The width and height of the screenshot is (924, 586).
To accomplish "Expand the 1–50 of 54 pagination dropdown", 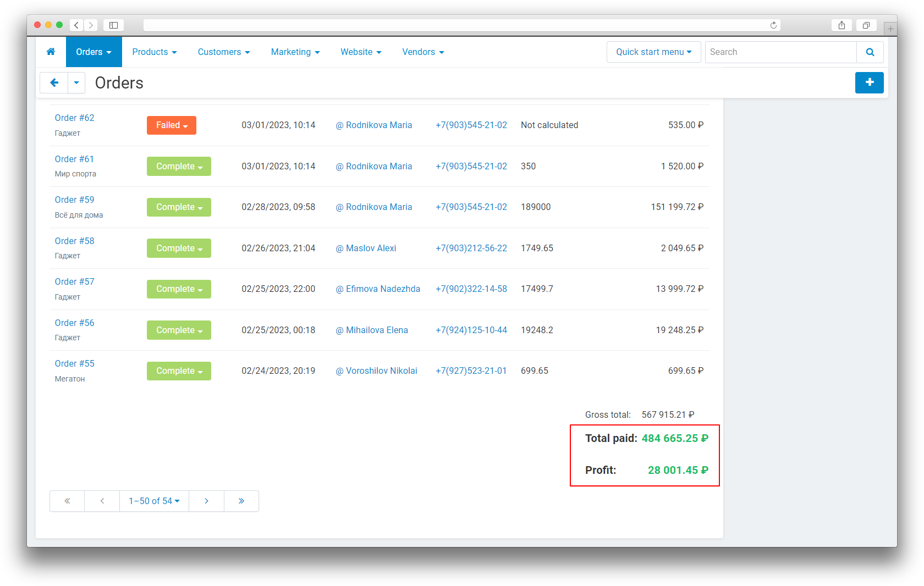I will 154,501.
